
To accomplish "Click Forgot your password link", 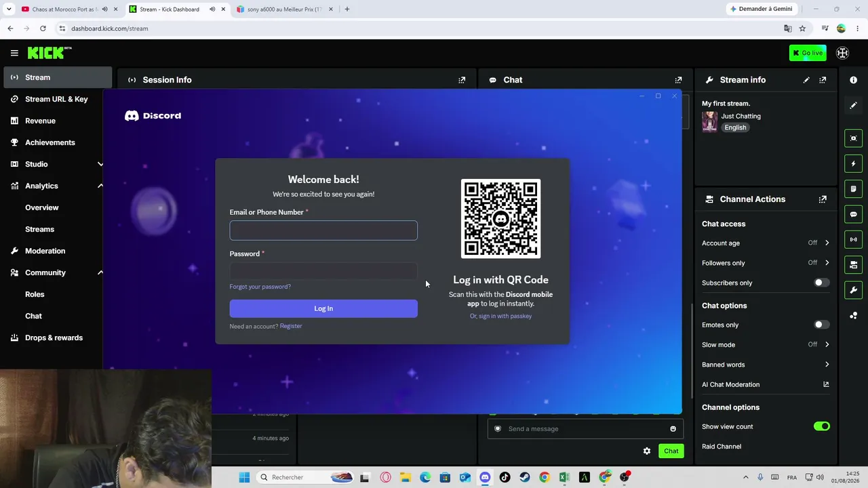I will click(x=260, y=287).
